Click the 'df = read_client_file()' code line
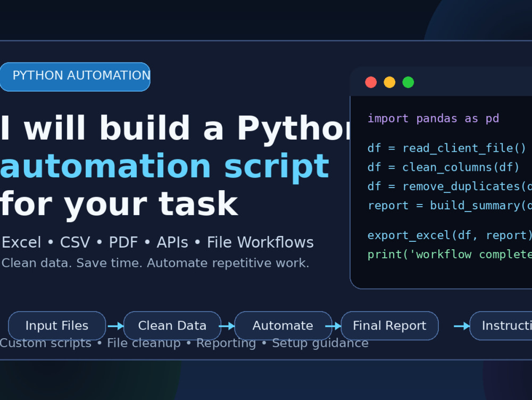 (x=447, y=148)
